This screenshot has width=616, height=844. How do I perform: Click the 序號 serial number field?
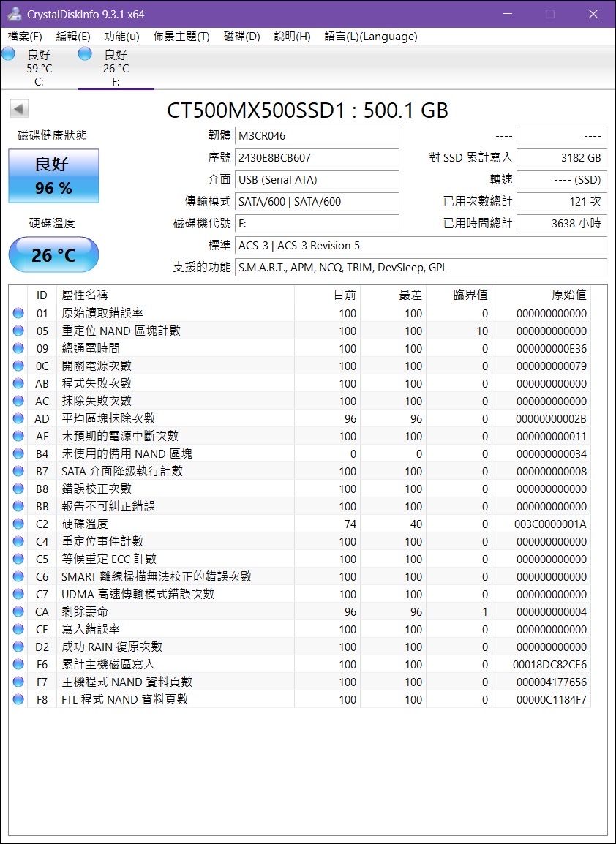pyautogui.click(x=318, y=158)
